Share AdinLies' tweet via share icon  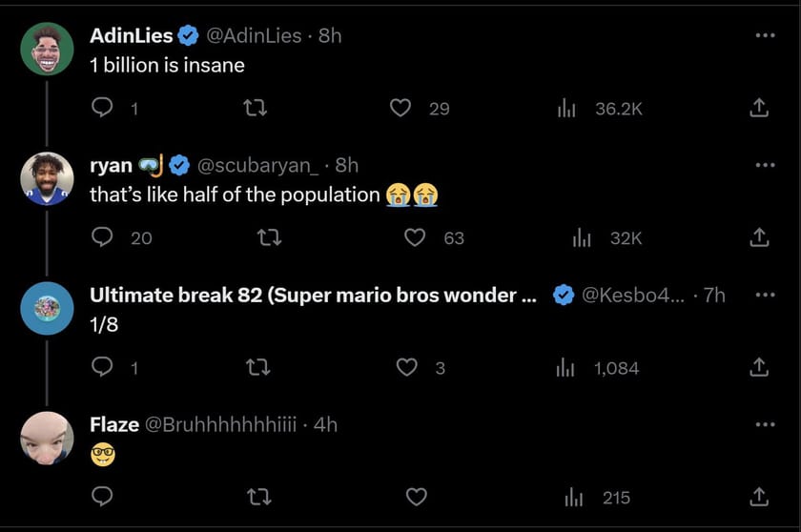point(758,109)
